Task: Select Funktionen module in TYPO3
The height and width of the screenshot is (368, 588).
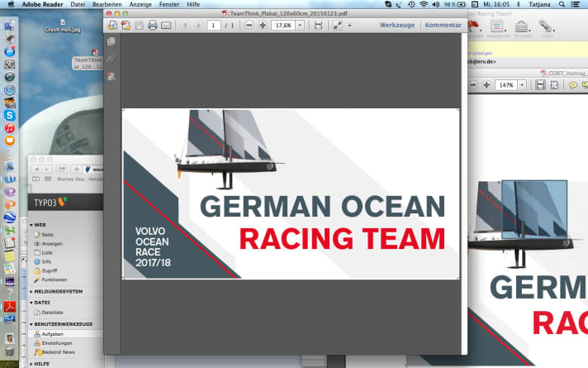Action: (x=50, y=280)
